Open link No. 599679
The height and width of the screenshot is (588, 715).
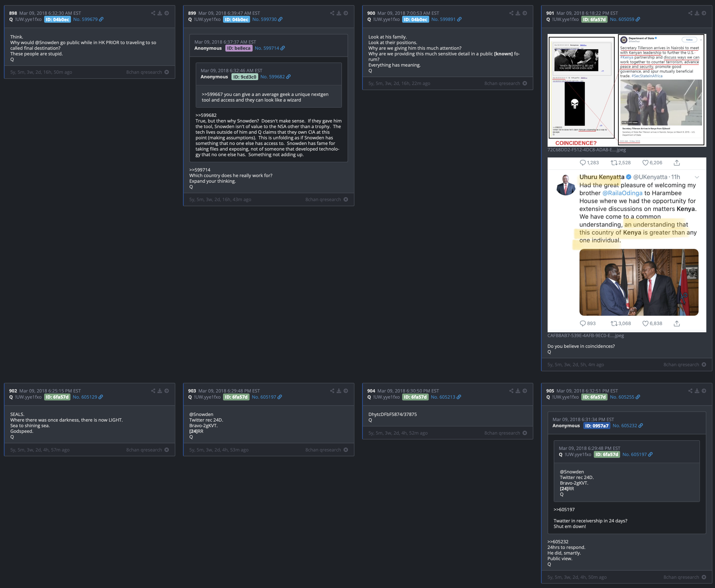click(x=88, y=19)
